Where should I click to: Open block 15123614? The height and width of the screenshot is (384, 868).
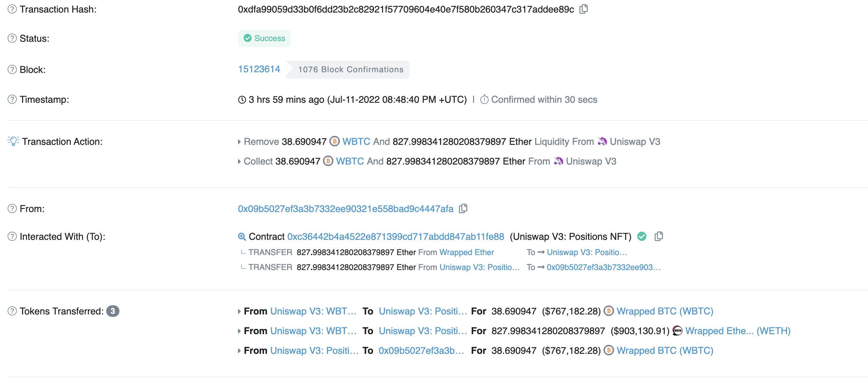click(x=259, y=69)
